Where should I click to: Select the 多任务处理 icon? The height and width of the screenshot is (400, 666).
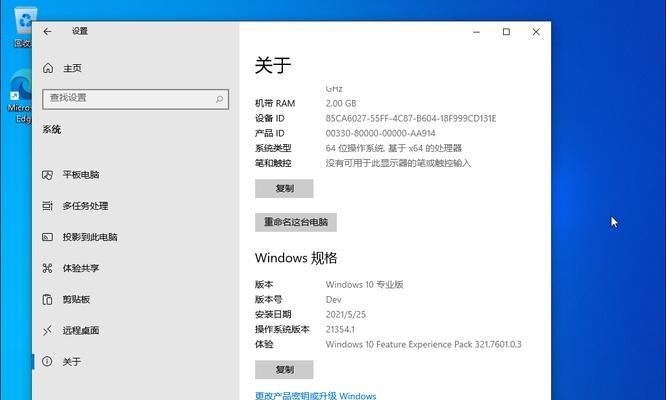tap(48, 206)
